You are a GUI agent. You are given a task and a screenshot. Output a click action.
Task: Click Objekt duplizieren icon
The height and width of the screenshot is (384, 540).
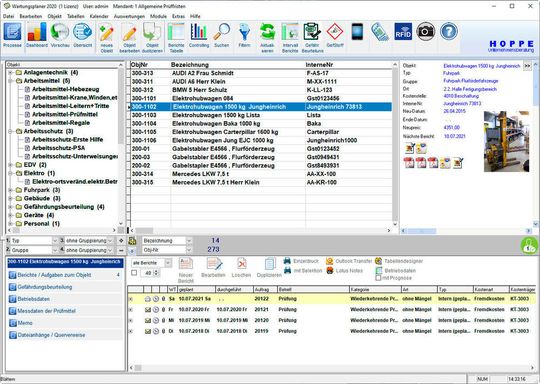[152, 37]
